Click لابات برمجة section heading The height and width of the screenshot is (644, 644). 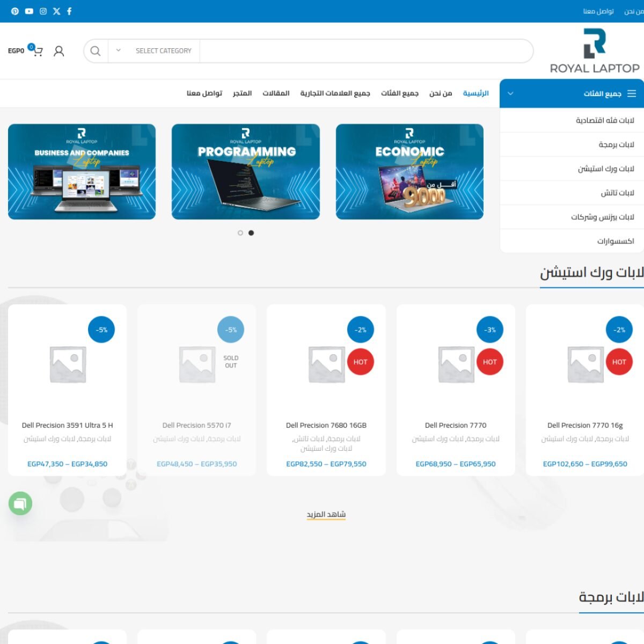611,597
